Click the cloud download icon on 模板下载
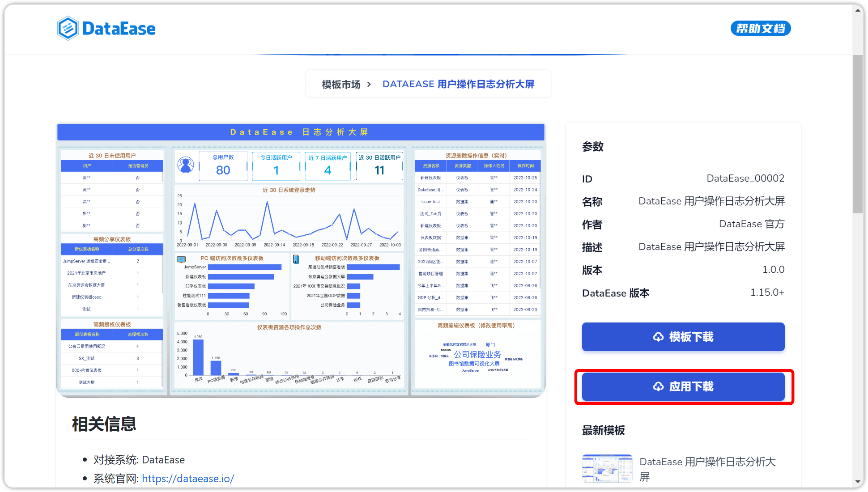The height and width of the screenshot is (492, 868). (x=658, y=337)
